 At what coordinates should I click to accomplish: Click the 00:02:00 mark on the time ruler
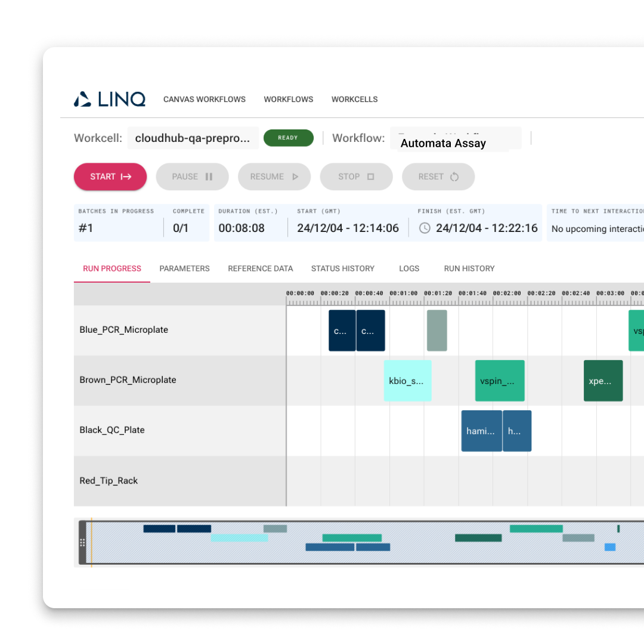coord(507,293)
